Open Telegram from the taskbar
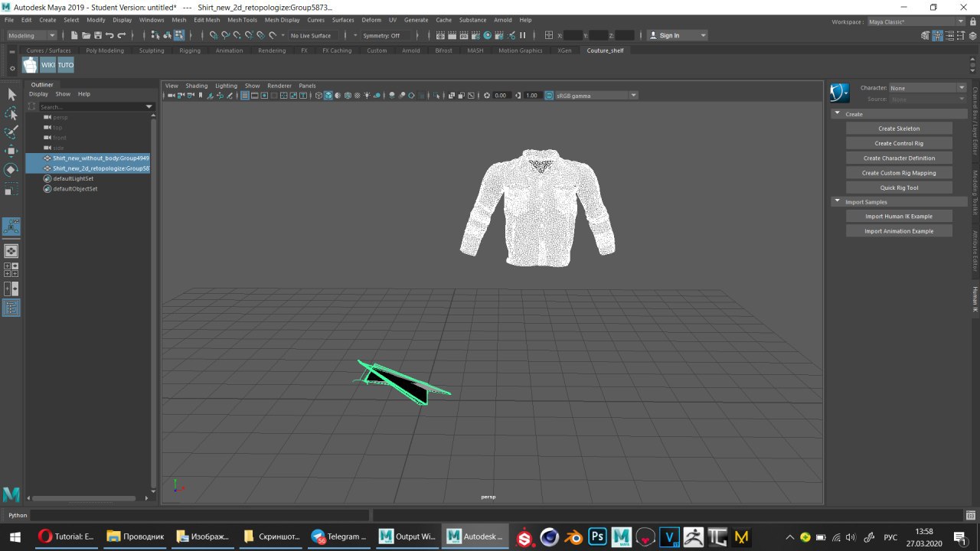This screenshot has width=980, height=551. [340, 536]
